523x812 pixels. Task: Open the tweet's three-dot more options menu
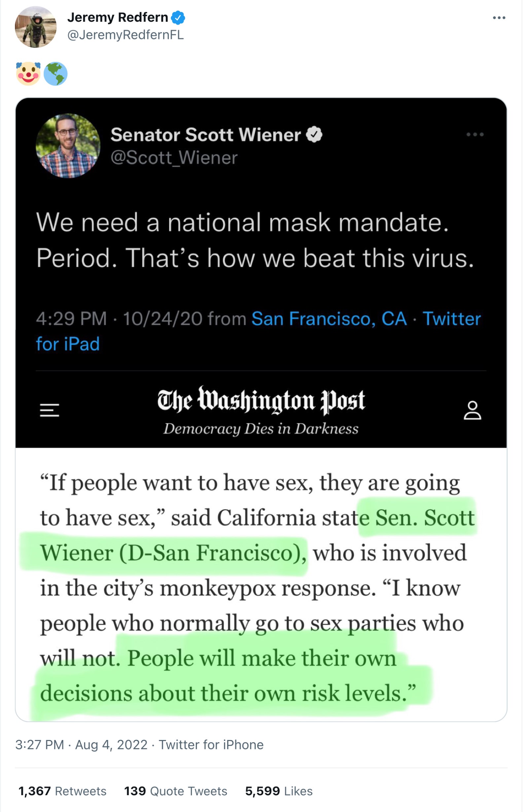(x=499, y=18)
